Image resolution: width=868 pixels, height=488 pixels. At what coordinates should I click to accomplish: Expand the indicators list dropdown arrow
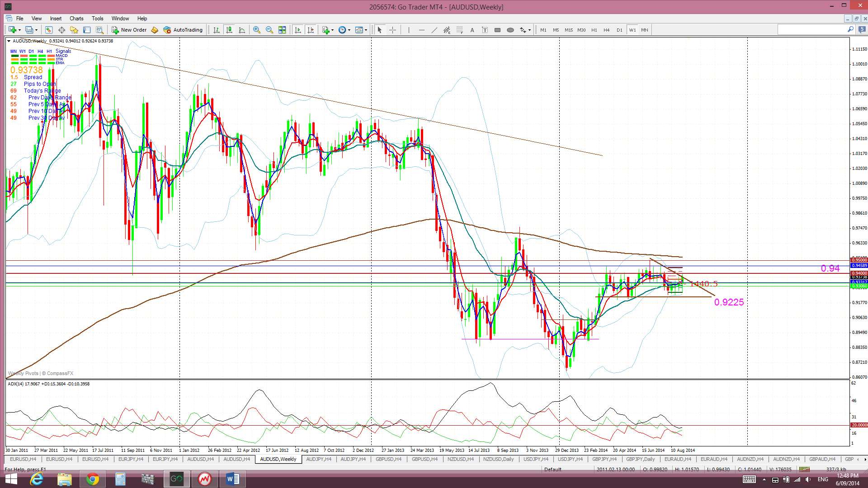333,30
